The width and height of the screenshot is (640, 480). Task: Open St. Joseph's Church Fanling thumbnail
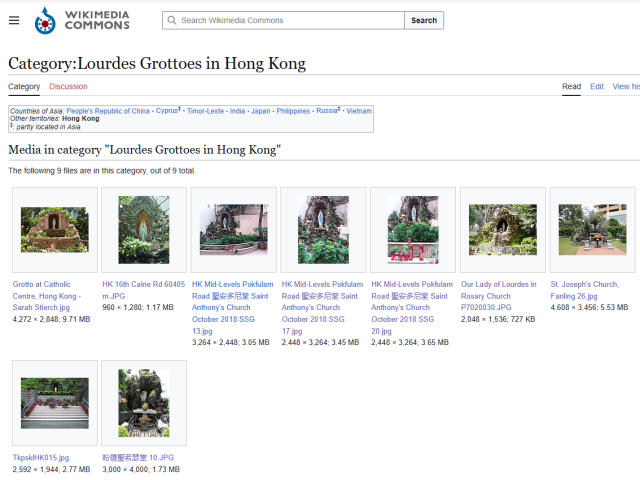pyautogui.click(x=593, y=230)
